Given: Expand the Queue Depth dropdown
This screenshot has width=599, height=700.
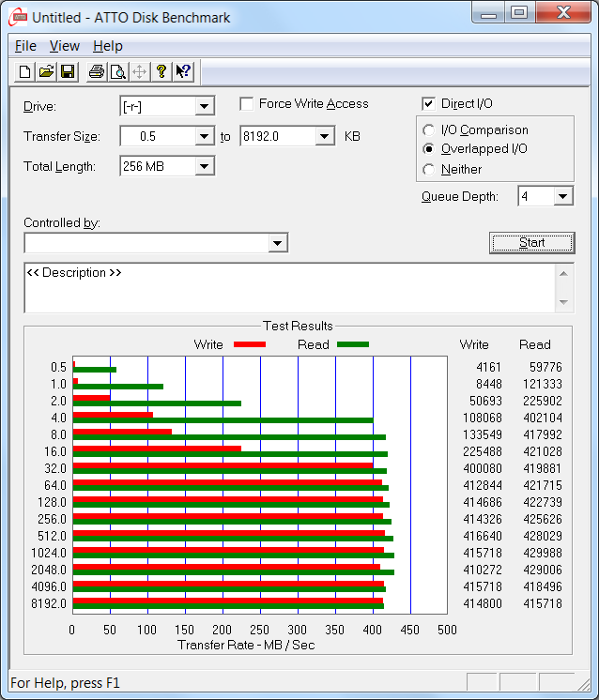Looking at the screenshot, I should click(562, 196).
